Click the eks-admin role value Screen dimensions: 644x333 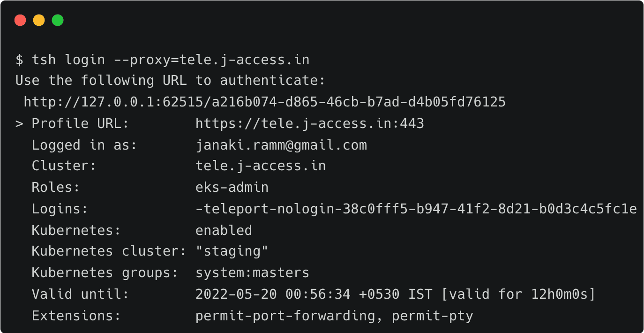coord(232,188)
